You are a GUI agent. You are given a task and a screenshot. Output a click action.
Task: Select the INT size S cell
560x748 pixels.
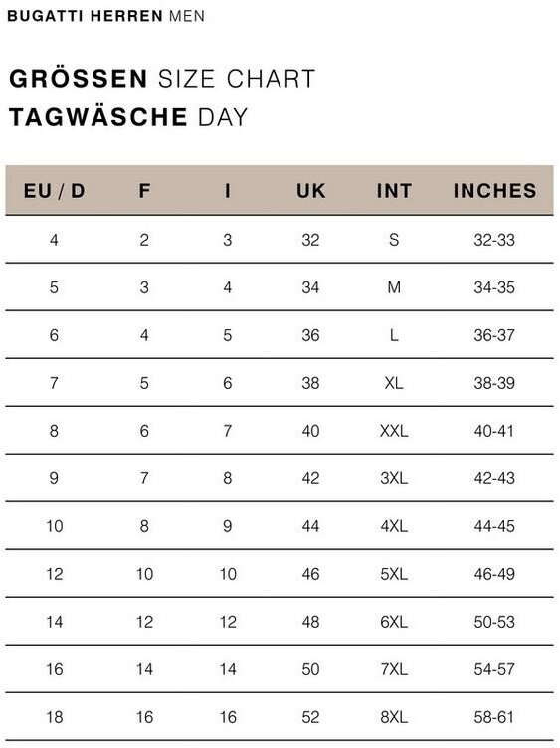coord(394,240)
